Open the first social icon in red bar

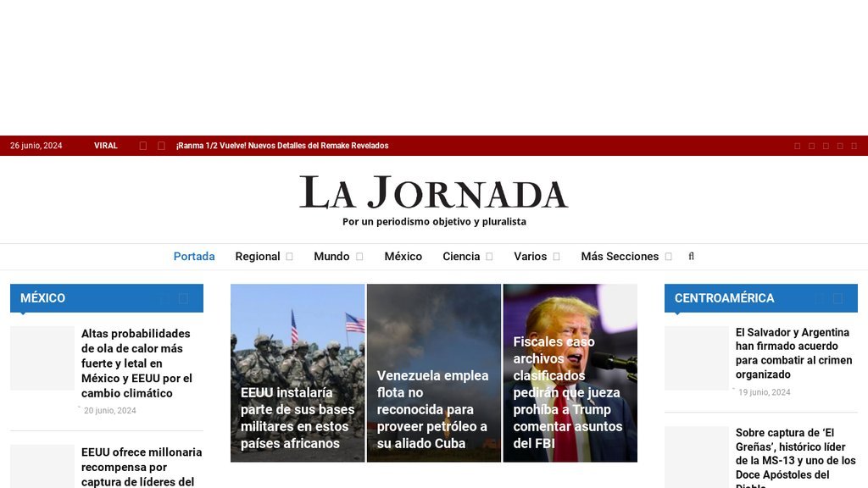[797, 146]
